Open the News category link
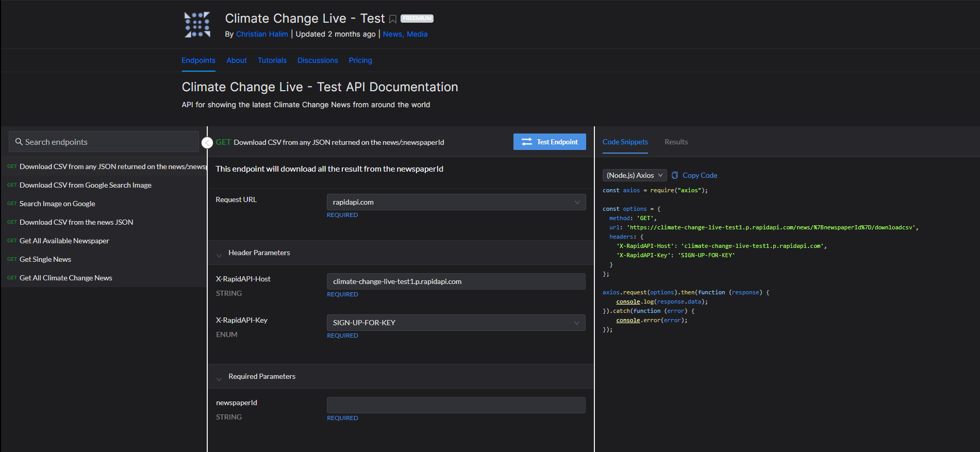 click(x=393, y=34)
